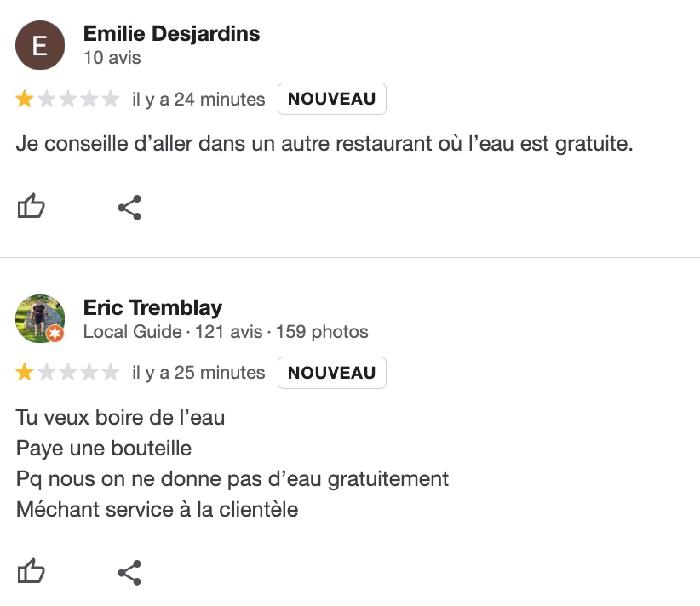The width and height of the screenshot is (700, 606).
Task: Open Eric Tremblay's profile name link
Action: [x=152, y=307]
